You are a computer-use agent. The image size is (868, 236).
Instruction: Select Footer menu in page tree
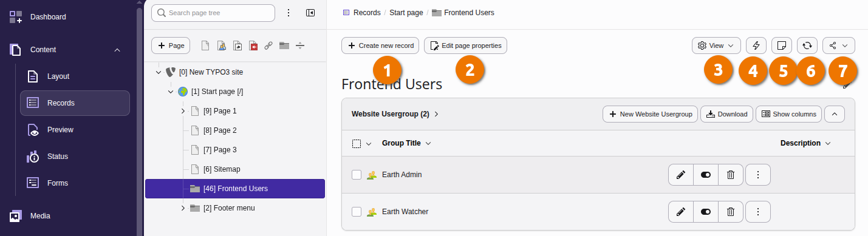(229, 208)
